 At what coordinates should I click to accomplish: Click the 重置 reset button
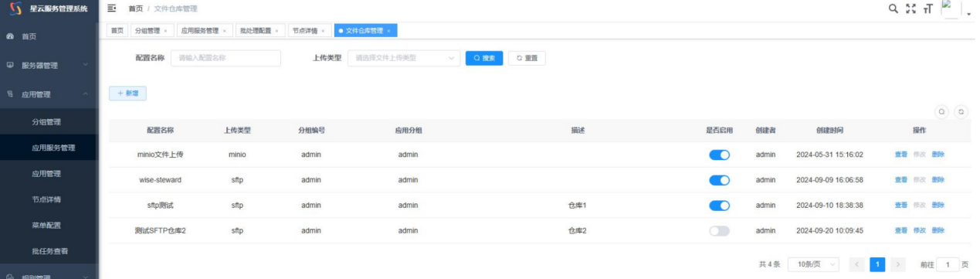527,58
